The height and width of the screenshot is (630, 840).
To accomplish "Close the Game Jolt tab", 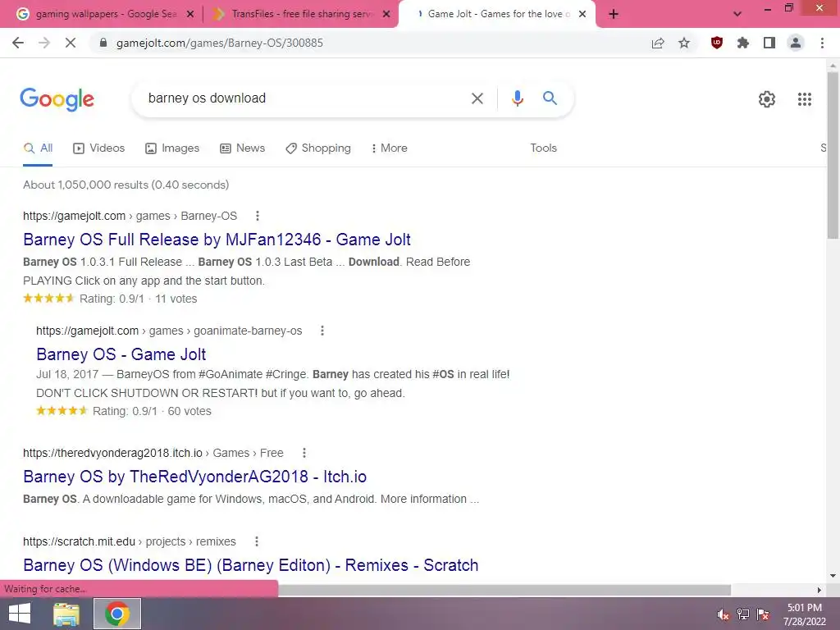I will [x=582, y=15].
